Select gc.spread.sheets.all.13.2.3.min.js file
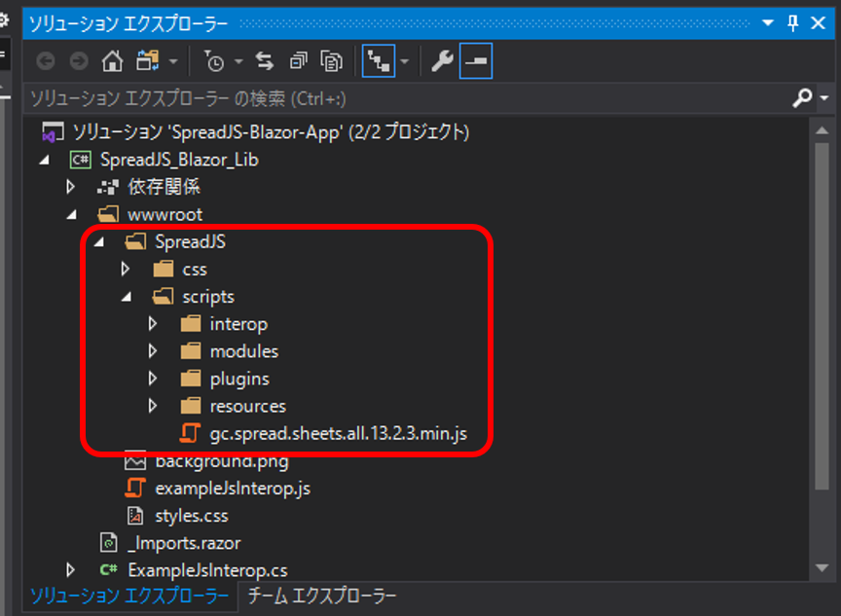The height and width of the screenshot is (616, 841). click(x=339, y=434)
